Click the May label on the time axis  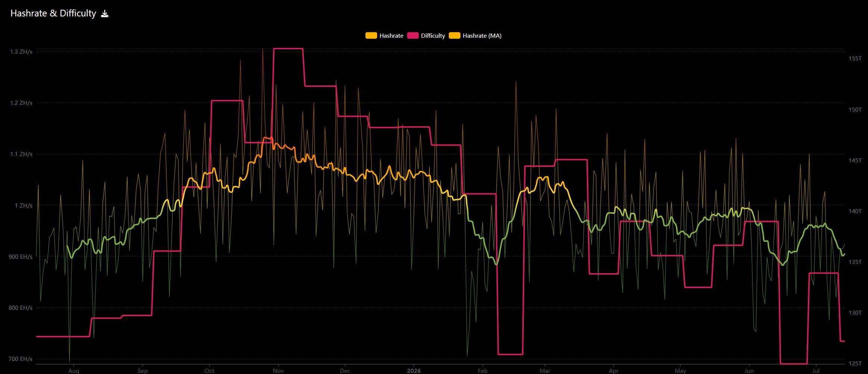coord(680,371)
